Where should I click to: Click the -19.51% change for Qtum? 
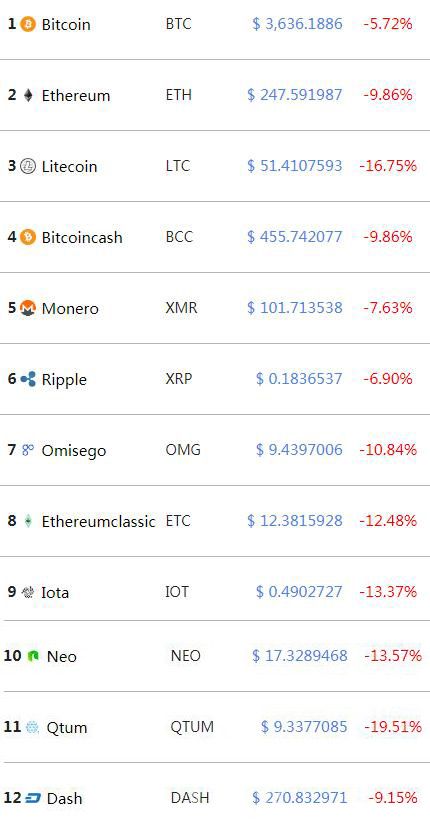tap(393, 727)
